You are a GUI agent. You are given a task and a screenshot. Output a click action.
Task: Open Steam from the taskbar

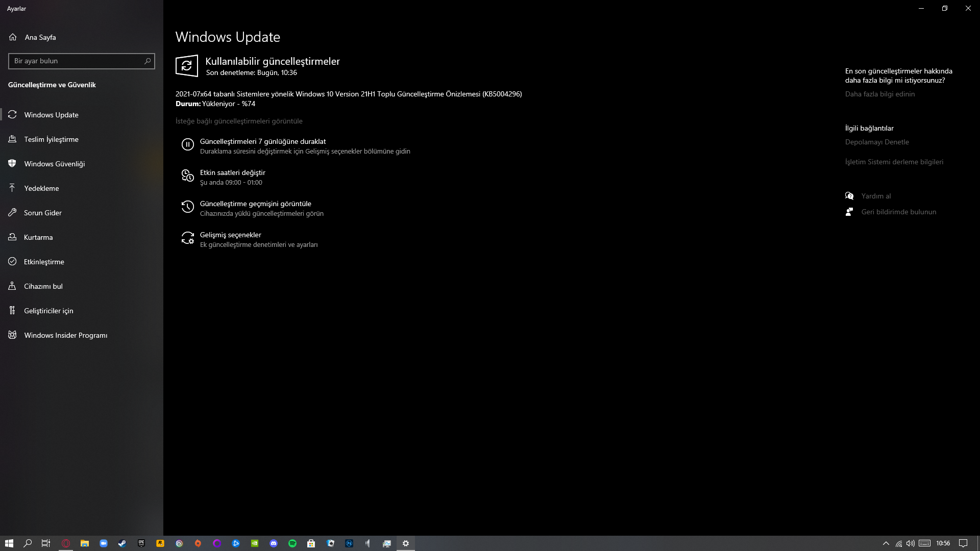[122, 543]
